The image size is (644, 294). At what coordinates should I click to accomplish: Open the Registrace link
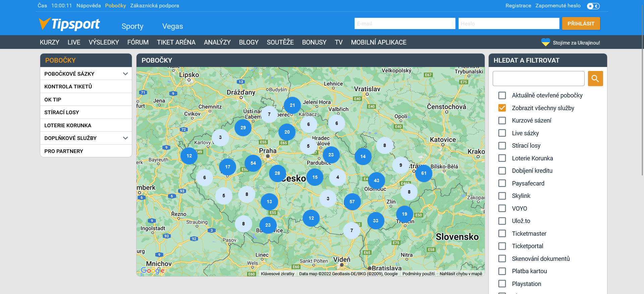(518, 6)
